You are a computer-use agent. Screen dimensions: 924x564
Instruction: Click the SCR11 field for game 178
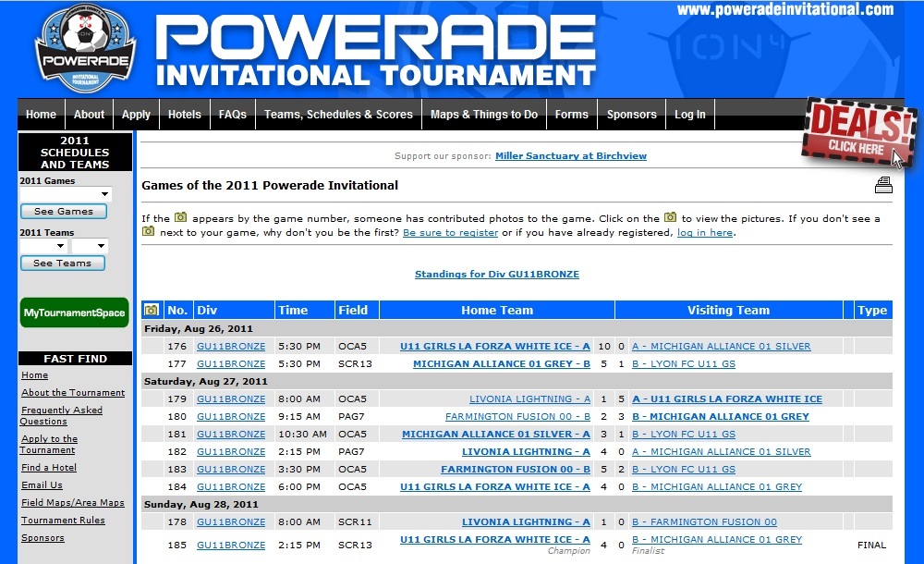(355, 522)
